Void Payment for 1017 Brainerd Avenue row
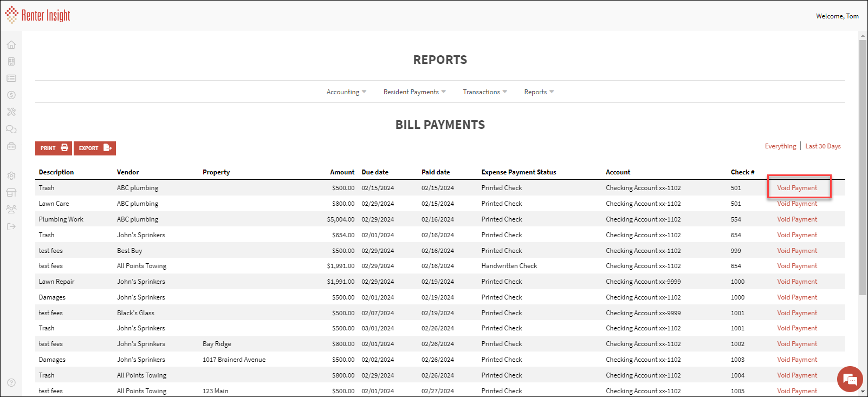The image size is (868, 397). tap(797, 360)
